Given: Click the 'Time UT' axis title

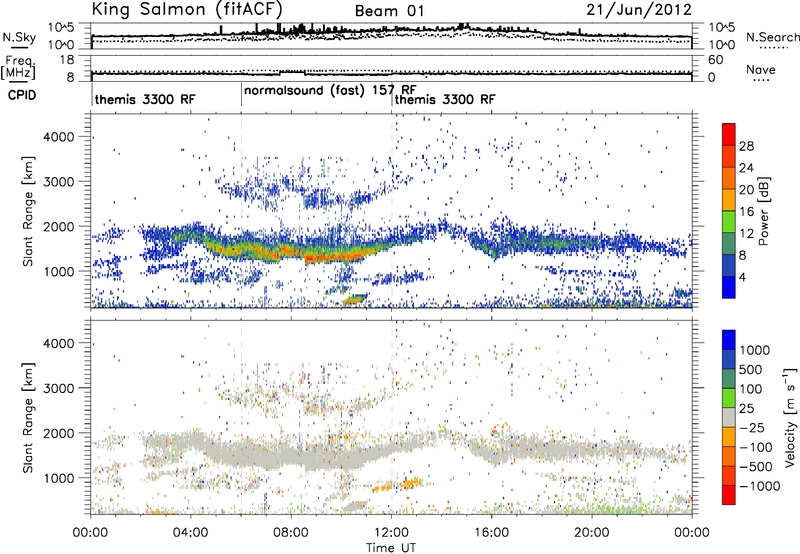Looking at the screenshot, I should click(391, 548).
